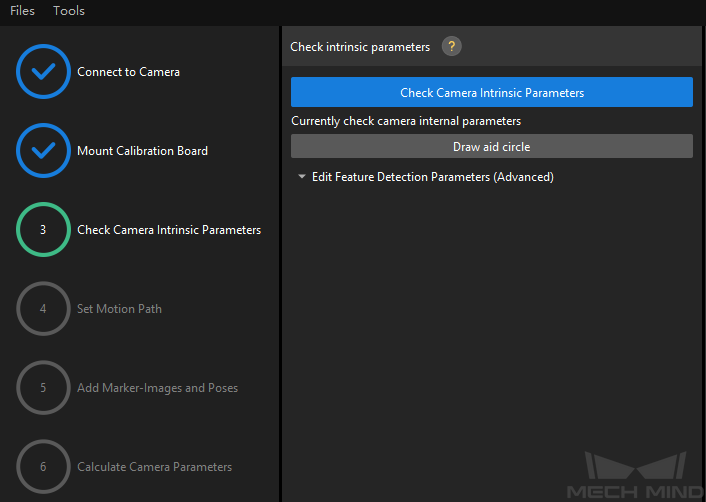Select Check Camera Intrinsic Parameters step label
This screenshot has width=706, height=502.
point(169,230)
